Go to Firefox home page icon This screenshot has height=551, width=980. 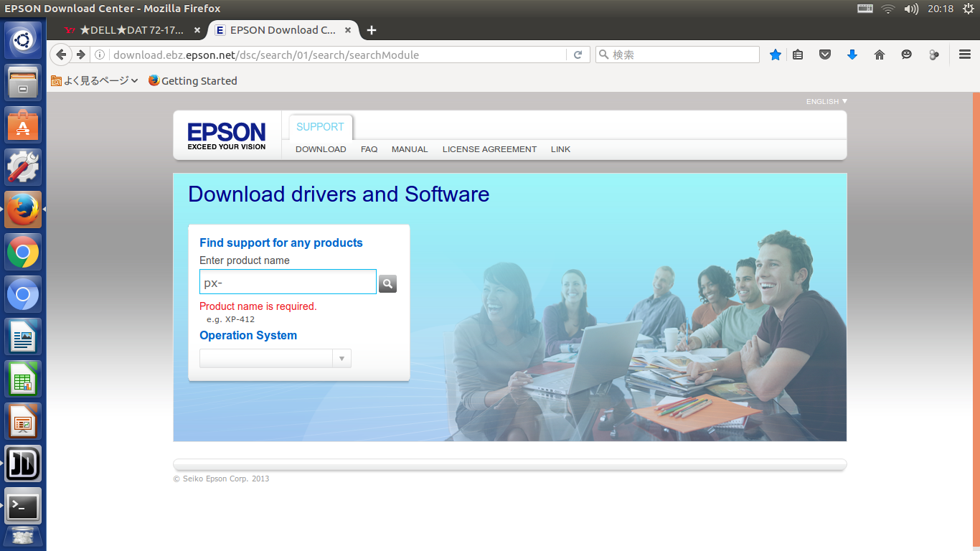pos(880,55)
